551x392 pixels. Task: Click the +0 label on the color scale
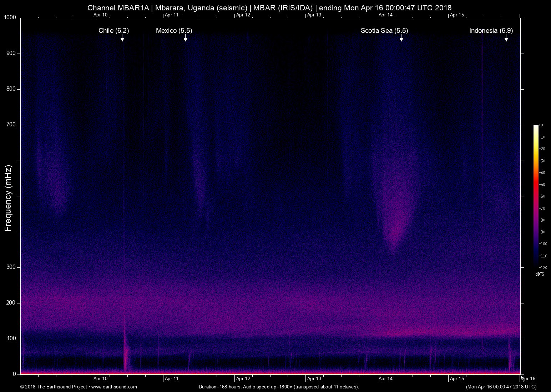[541, 125]
